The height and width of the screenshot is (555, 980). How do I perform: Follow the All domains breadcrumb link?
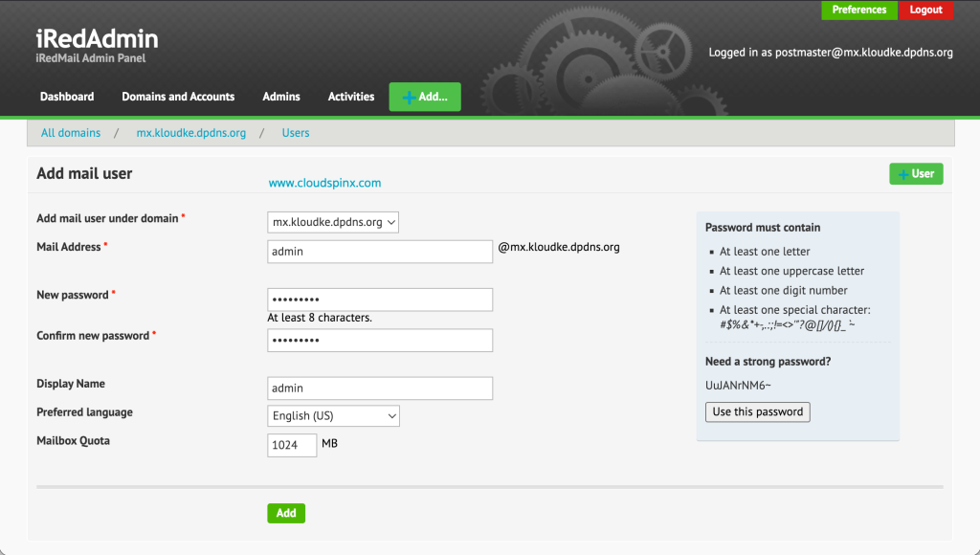coord(71,133)
